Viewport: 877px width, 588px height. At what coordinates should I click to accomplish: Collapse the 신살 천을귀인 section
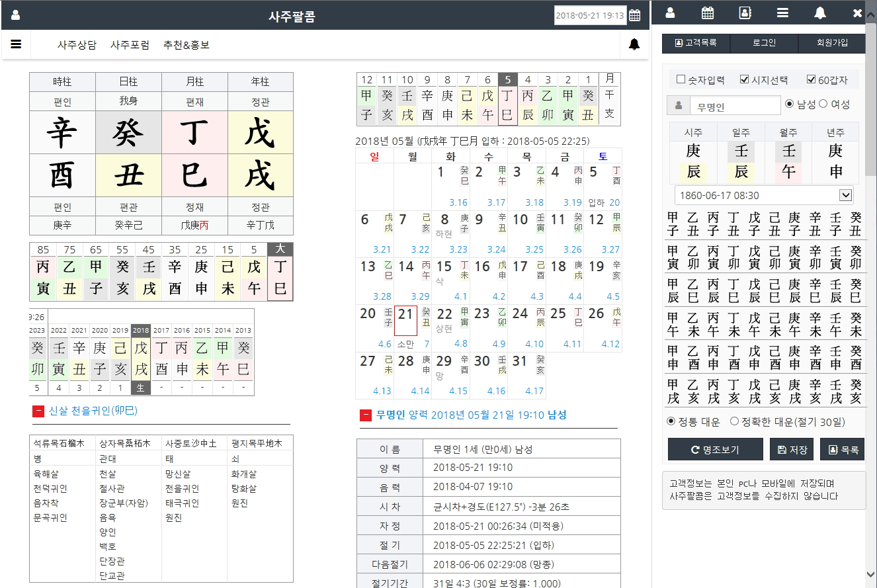point(38,411)
